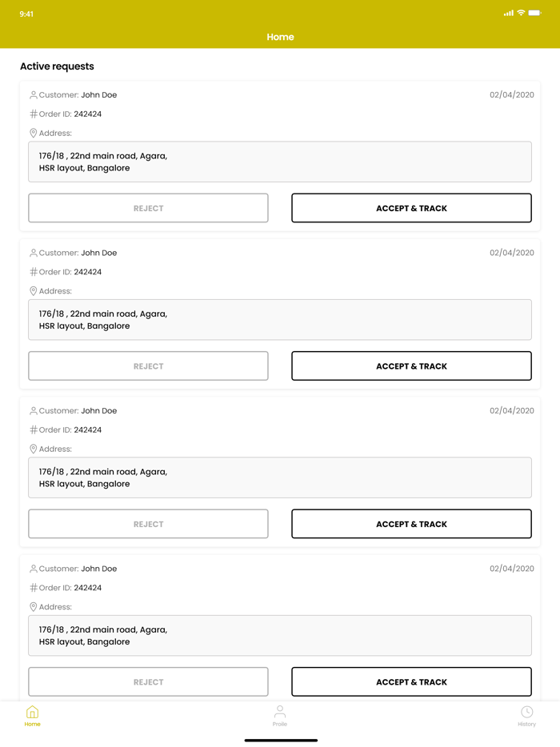Accept & Track the second request
The height and width of the screenshot is (747, 560).
(411, 366)
